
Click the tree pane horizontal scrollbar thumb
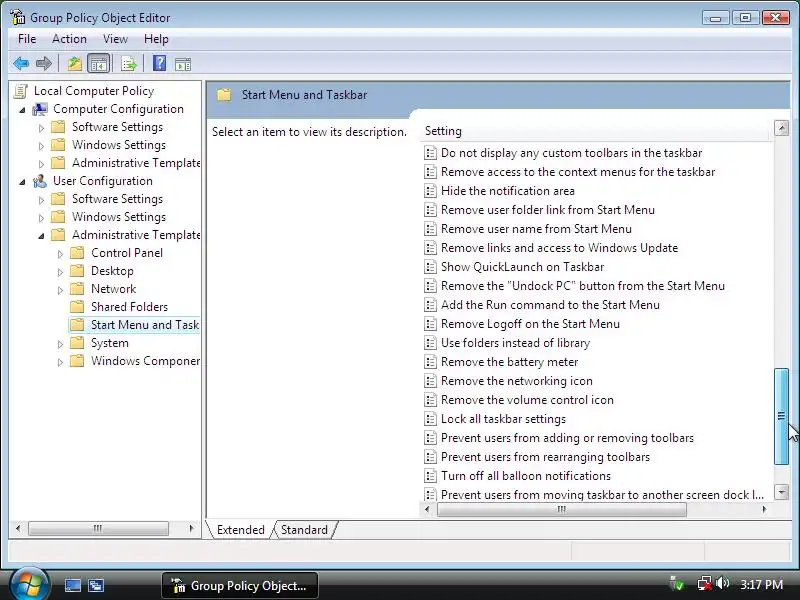[x=98, y=528]
